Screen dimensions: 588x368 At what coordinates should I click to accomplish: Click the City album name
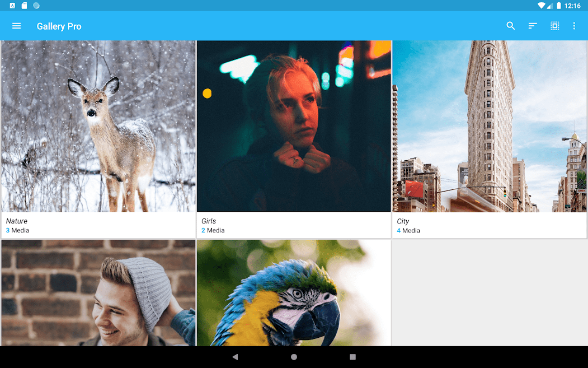403,221
